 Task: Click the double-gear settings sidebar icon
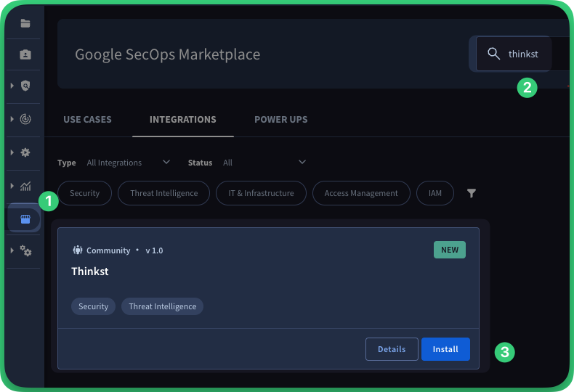pyautogui.click(x=25, y=250)
